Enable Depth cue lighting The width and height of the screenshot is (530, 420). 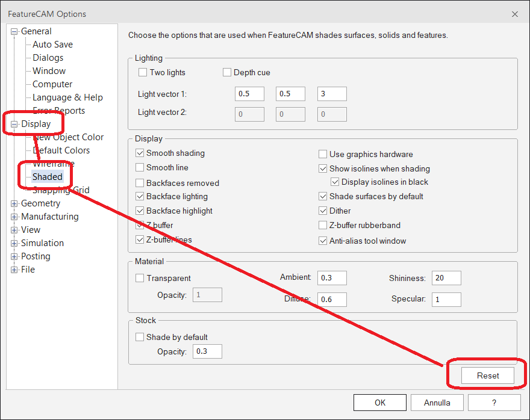[x=227, y=72]
